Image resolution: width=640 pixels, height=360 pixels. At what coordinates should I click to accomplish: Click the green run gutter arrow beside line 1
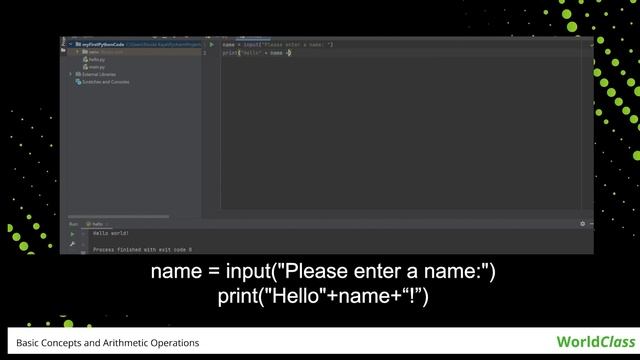[211, 44]
